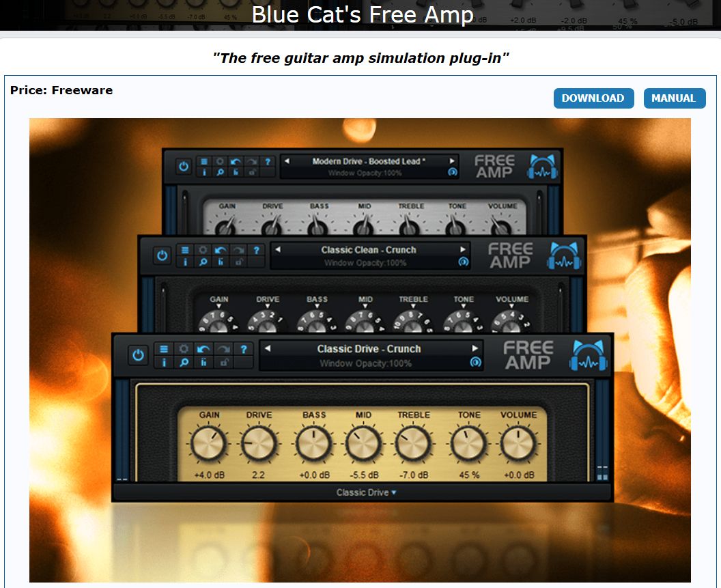Click window opacity knob on Modern Drive amp

tap(453, 172)
